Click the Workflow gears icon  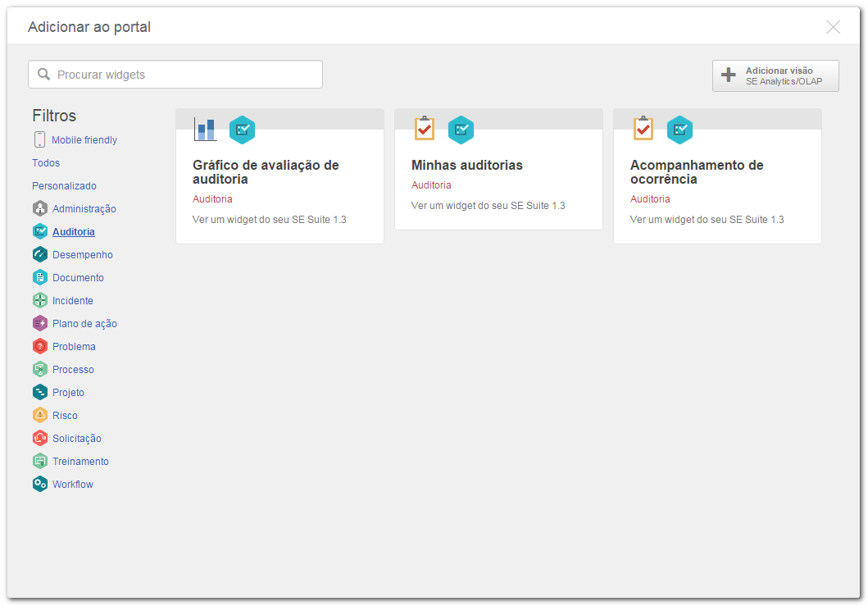tap(40, 484)
